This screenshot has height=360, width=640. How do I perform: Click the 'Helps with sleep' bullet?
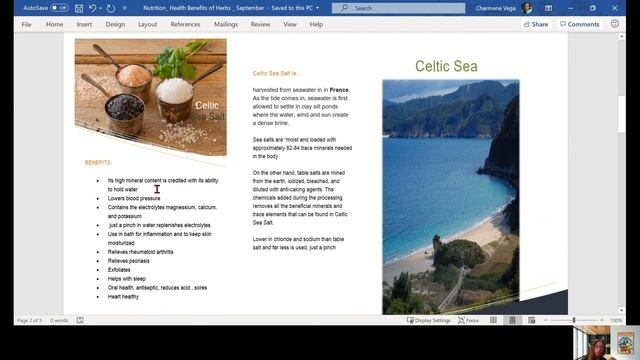tap(127, 279)
